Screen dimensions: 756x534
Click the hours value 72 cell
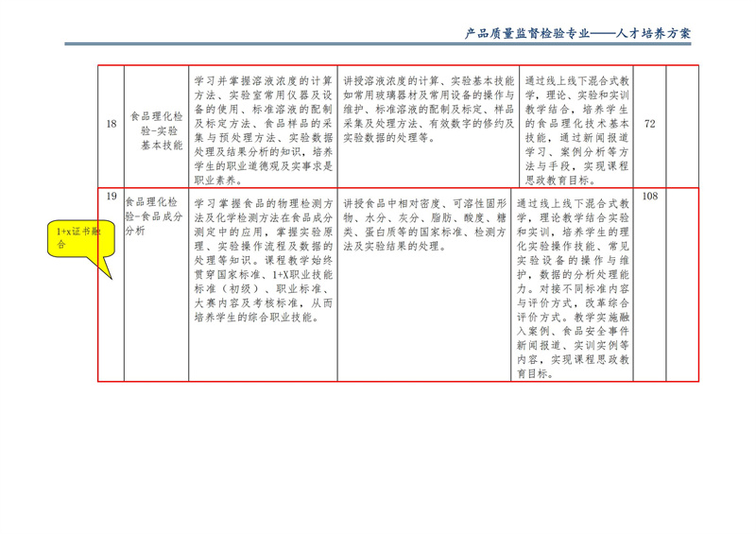pos(649,124)
